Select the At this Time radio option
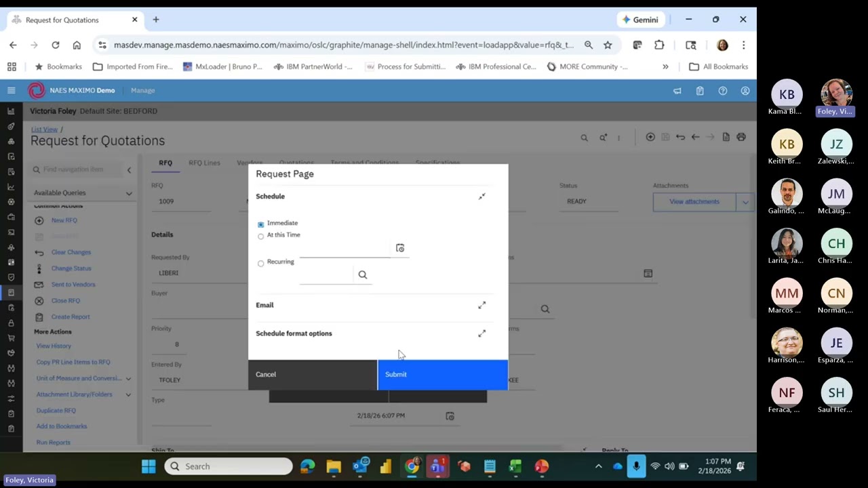The height and width of the screenshot is (488, 868). 260,237
